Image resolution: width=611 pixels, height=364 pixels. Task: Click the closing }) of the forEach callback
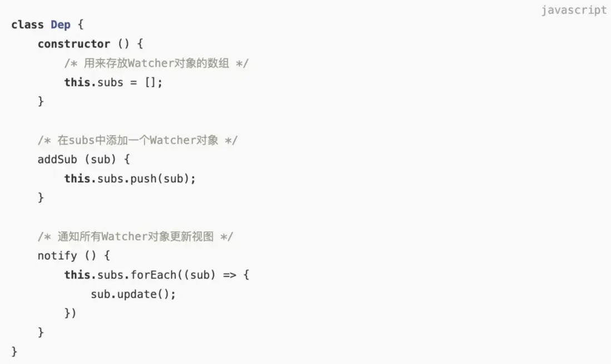pyautogui.click(x=70, y=313)
